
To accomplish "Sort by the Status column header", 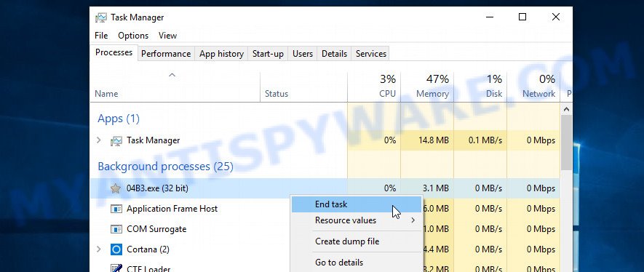I will coord(304,87).
